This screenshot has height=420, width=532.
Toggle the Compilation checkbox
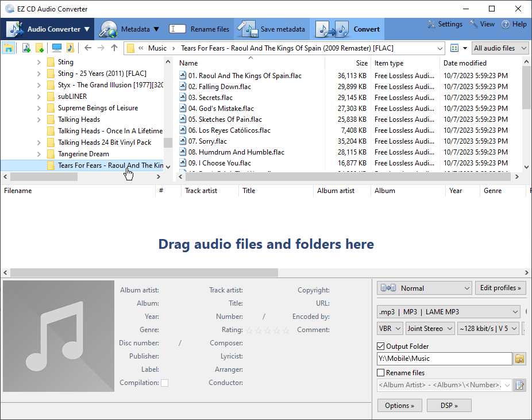pyautogui.click(x=165, y=383)
